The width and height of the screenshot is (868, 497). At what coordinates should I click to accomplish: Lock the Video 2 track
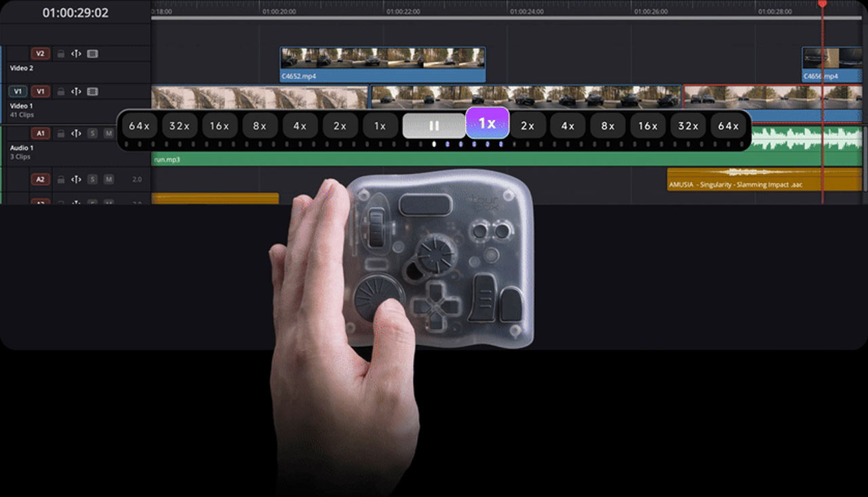[x=60, y=54]
